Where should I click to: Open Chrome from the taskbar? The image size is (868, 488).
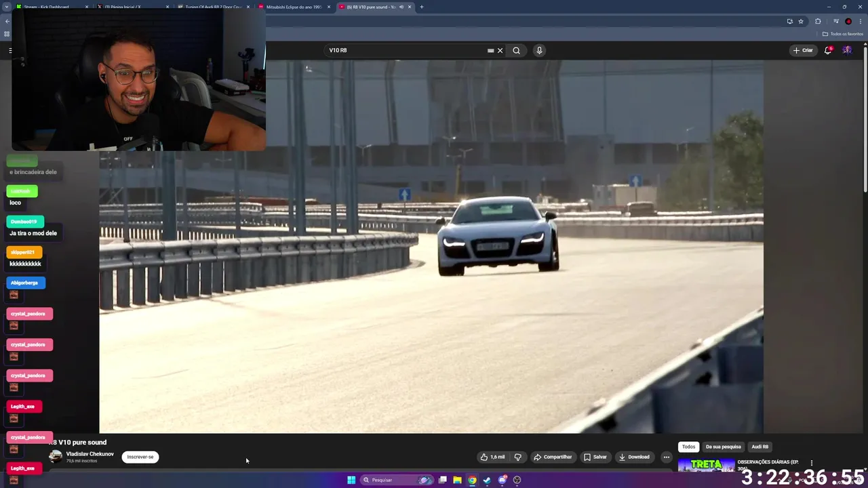coord(472,480)
